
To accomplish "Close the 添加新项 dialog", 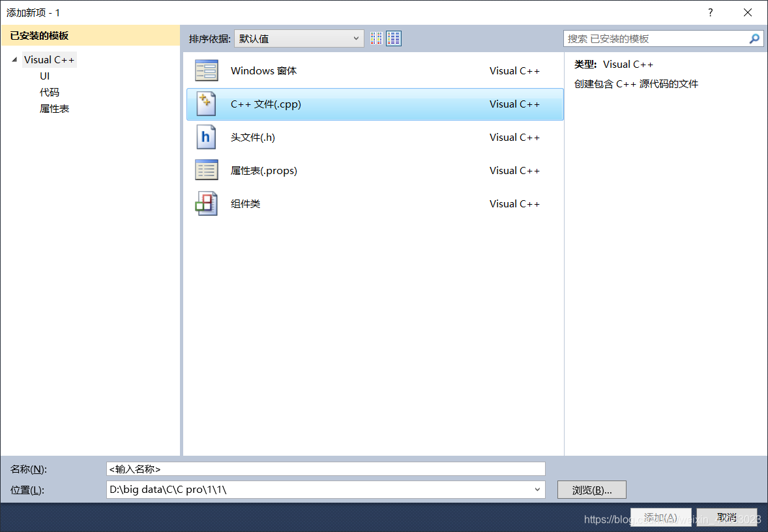I will 747,13.
